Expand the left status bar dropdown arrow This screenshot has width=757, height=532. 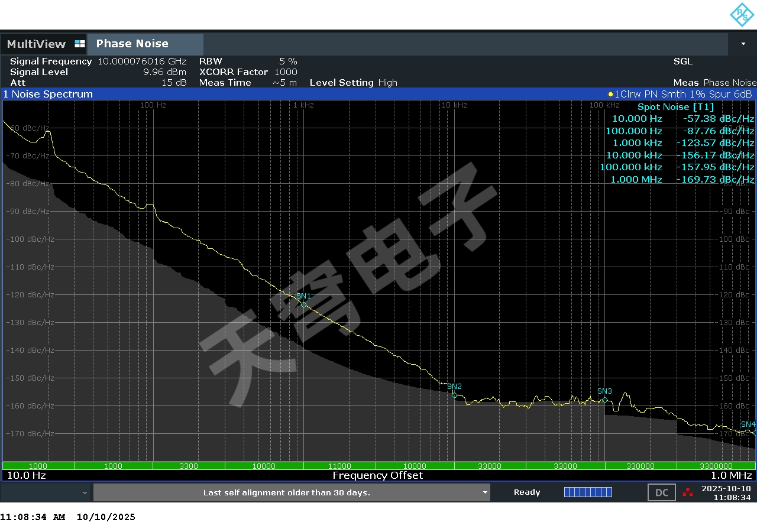(85, 492)
